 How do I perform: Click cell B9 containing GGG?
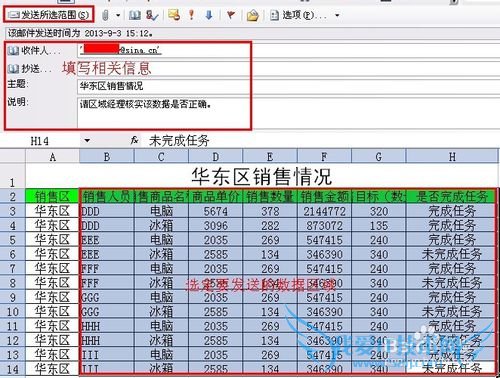tap(107, 297)
